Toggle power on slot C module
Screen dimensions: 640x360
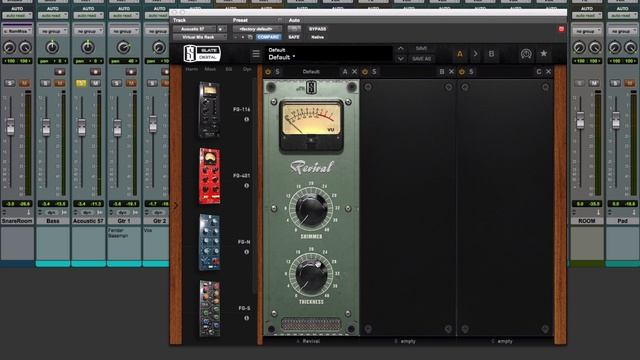(462, 71)
